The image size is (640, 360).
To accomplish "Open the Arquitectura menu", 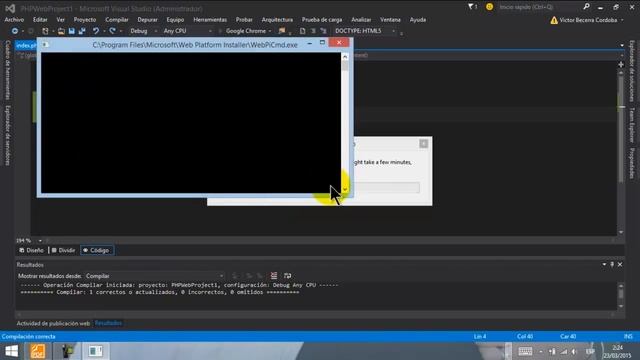I will [x=277, y=20].
